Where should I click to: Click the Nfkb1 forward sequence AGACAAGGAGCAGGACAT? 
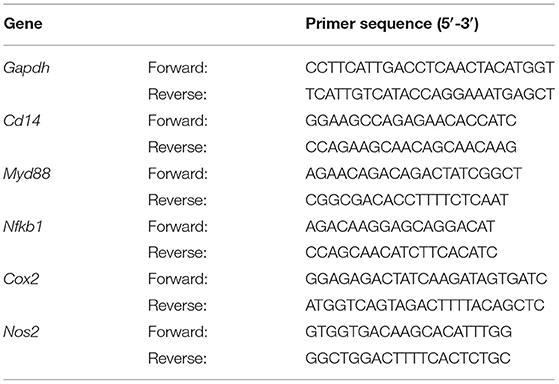(400, 226)
